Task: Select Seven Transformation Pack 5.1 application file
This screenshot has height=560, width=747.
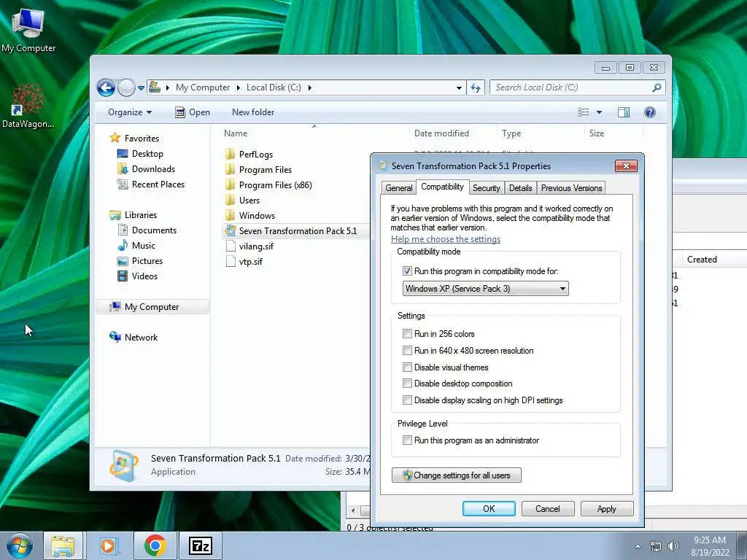Action: click(x=290, y=231)
